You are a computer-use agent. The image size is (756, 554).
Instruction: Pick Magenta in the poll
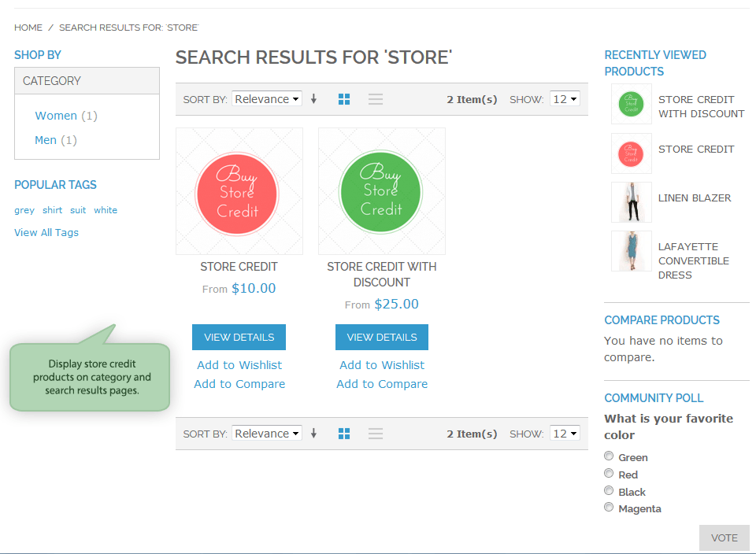click(609, 507)
